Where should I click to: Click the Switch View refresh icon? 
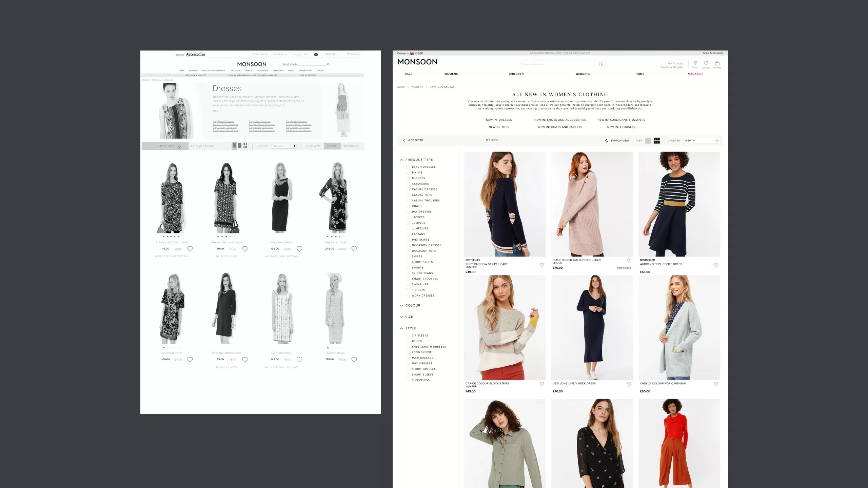607,141
